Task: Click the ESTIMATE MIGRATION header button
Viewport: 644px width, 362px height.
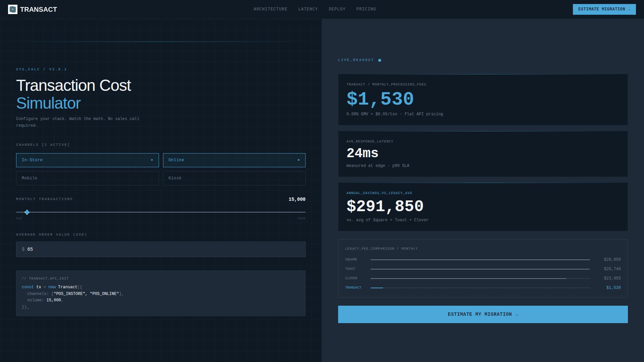Action: (x=604, y=9)
